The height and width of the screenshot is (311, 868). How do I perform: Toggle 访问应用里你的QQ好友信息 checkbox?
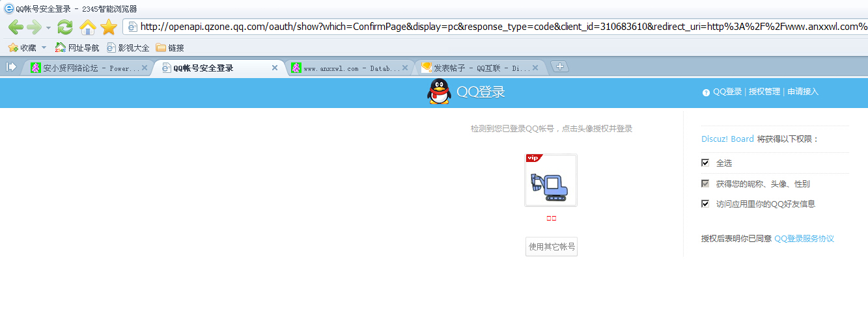(x=705, y=204)
